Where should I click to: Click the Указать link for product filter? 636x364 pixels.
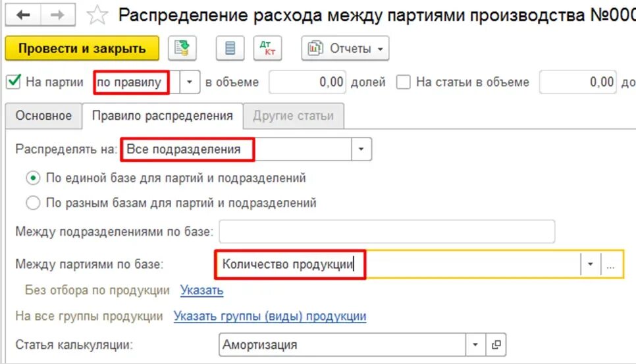tap(201, 290)
